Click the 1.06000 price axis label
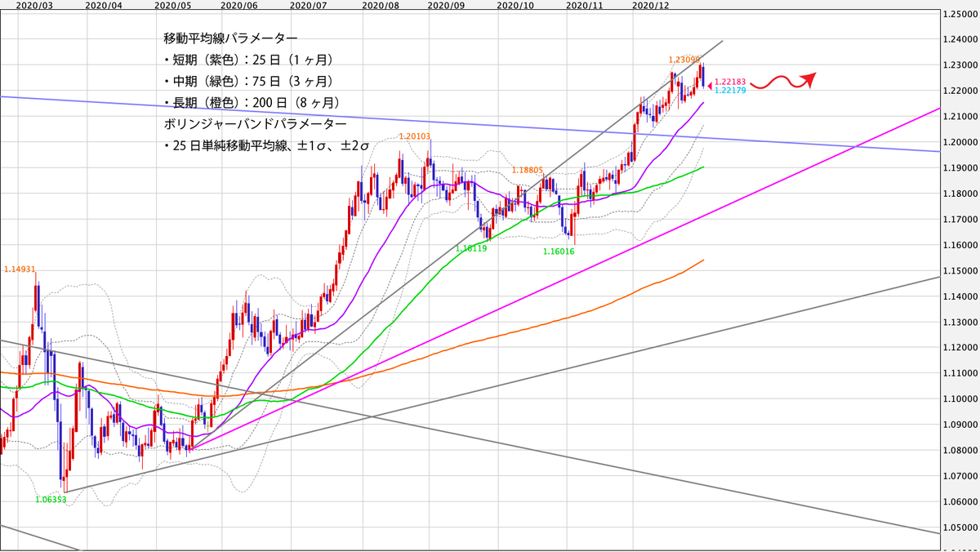Viewport: 980px width, 552px height. pyautogui.click(x=960, y=503)
